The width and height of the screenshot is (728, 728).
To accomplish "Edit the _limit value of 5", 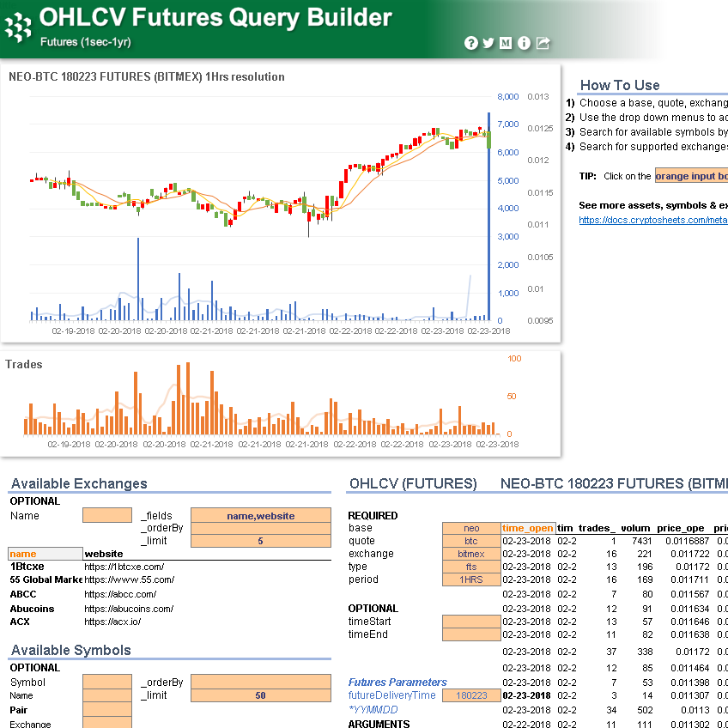I will pos(262,543).
